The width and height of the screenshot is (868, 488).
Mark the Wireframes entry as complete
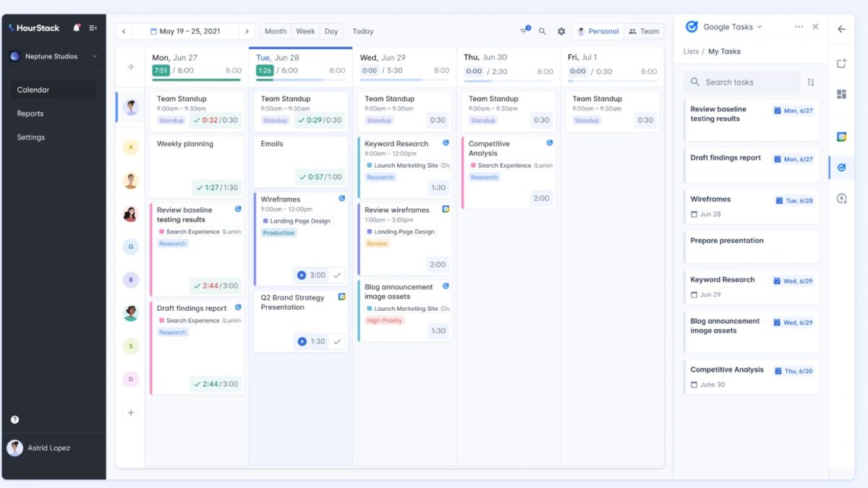(337, 275)
